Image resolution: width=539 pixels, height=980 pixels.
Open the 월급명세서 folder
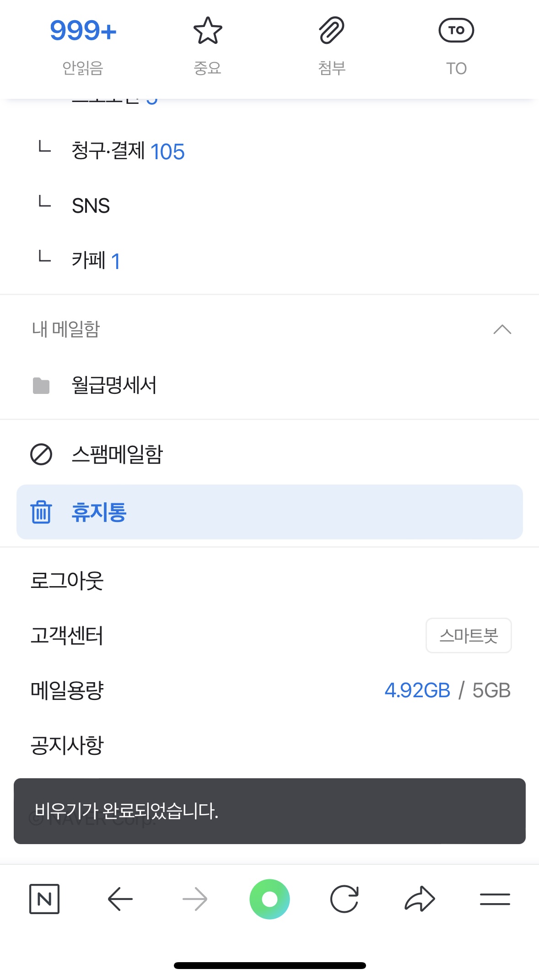pos(114,385)
